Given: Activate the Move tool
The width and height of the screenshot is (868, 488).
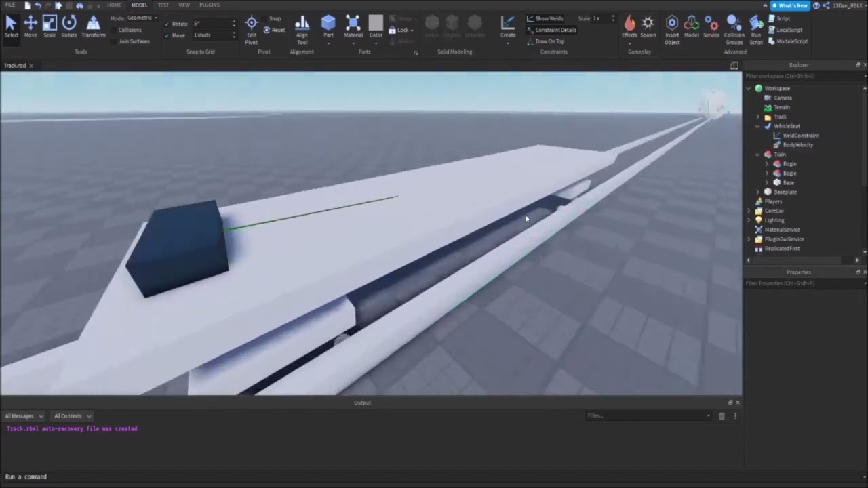Looking at the screenshot, I should pyautogui.click(x=31, y=27).
